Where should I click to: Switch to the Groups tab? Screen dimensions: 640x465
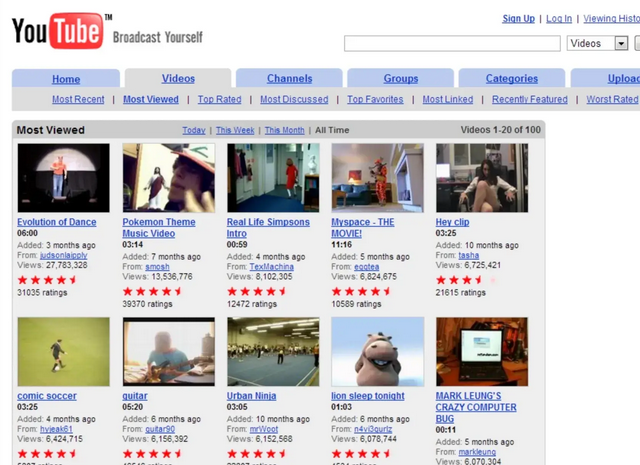[400, 78]
